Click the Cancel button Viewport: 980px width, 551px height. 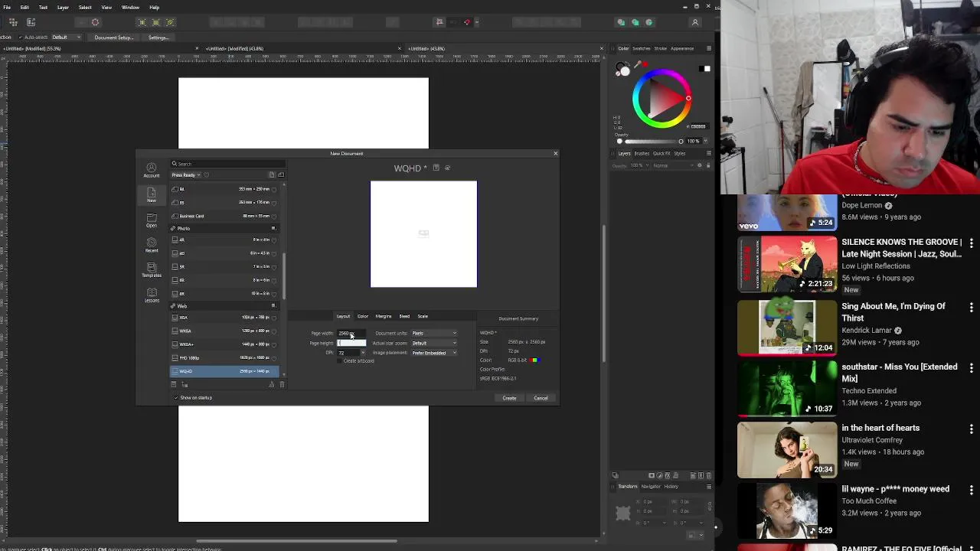541,398
